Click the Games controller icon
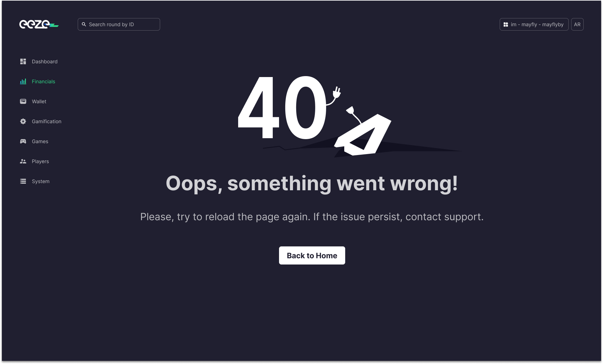 [23, 141]
